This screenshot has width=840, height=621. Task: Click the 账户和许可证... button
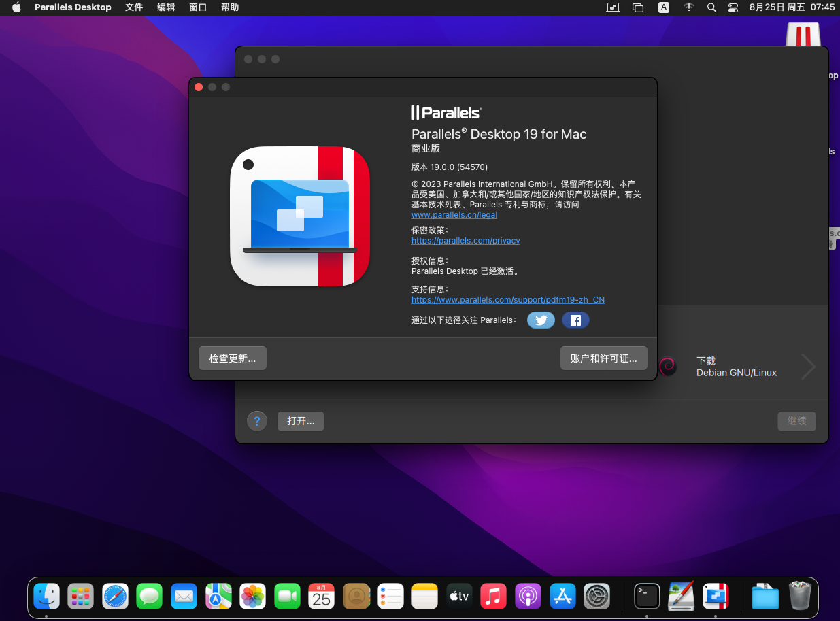click(603, 358)
